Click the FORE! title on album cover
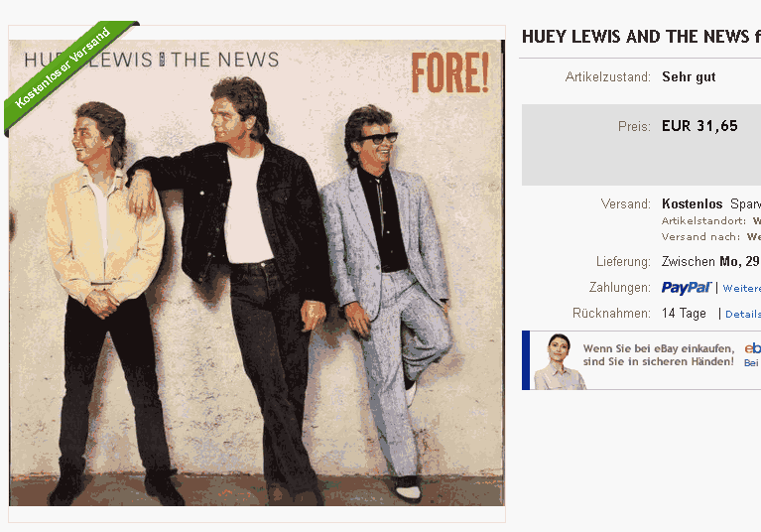This screenshot has width=761, height=532. point(449,72)
